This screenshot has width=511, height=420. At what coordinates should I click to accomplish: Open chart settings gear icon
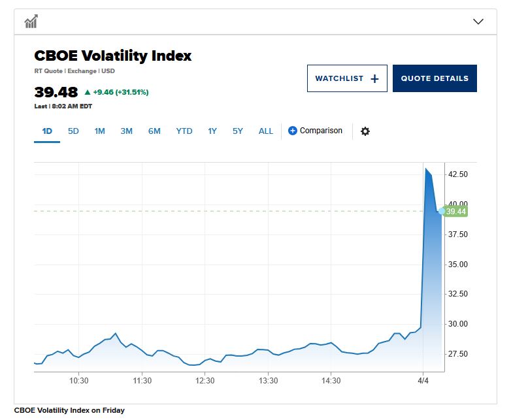coord(365,131)
